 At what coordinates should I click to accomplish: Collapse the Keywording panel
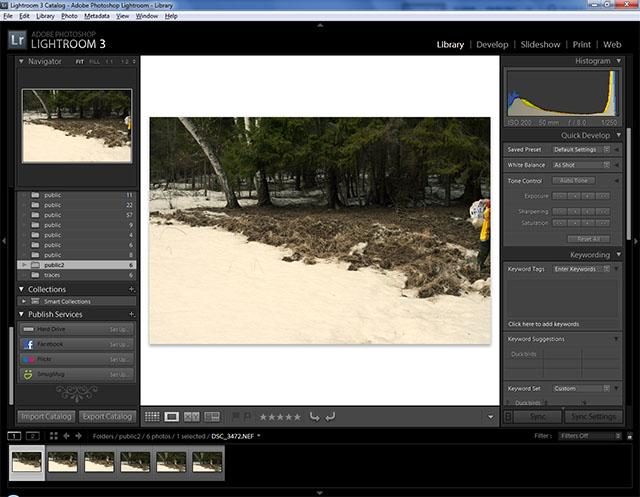tap(619, 255)
